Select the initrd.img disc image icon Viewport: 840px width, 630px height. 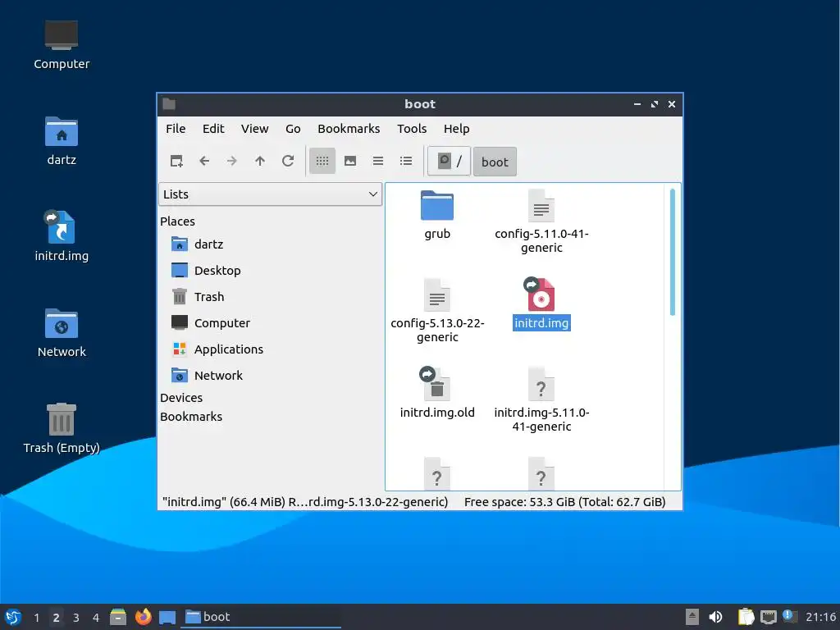541,294
